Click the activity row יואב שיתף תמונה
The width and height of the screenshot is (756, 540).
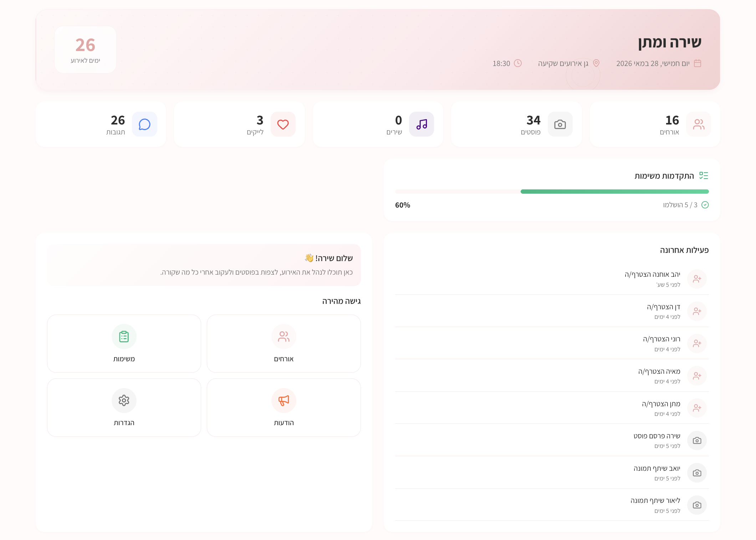(552, 473)
